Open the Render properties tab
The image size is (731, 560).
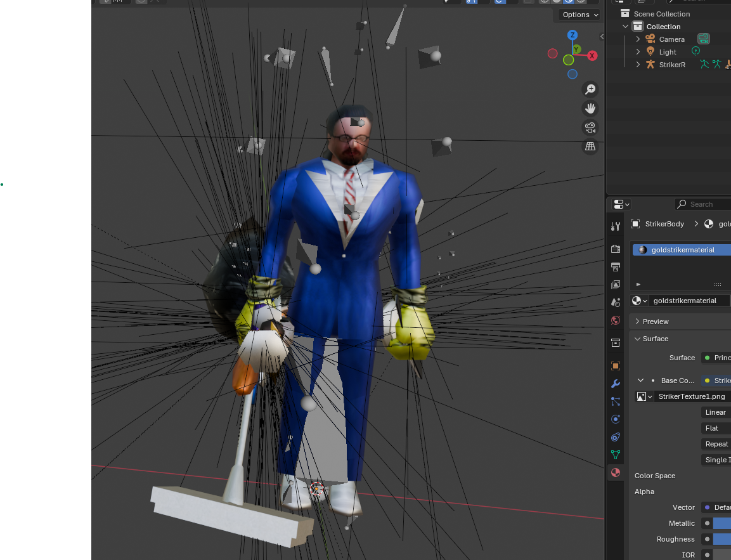pos(616,249)
